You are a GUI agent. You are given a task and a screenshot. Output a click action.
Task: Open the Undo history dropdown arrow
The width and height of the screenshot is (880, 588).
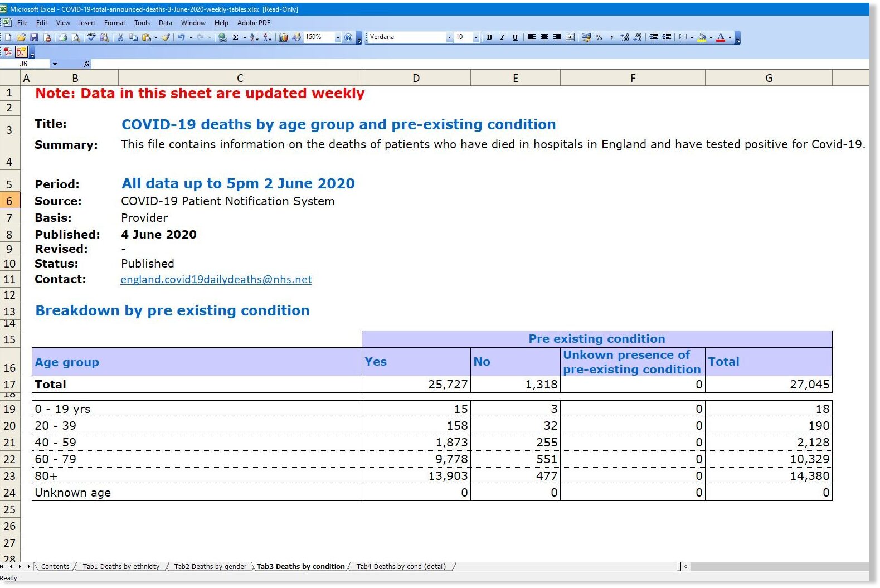point(191,37)
